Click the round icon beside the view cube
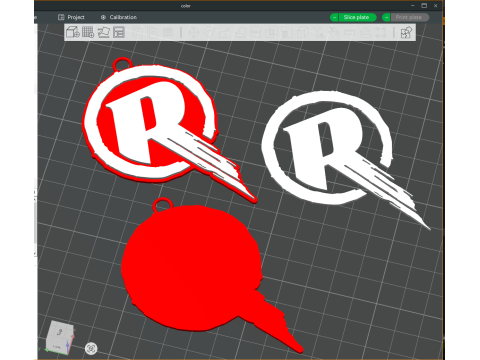This screenshot has height=360, width=480. click(x=91, y=349)
